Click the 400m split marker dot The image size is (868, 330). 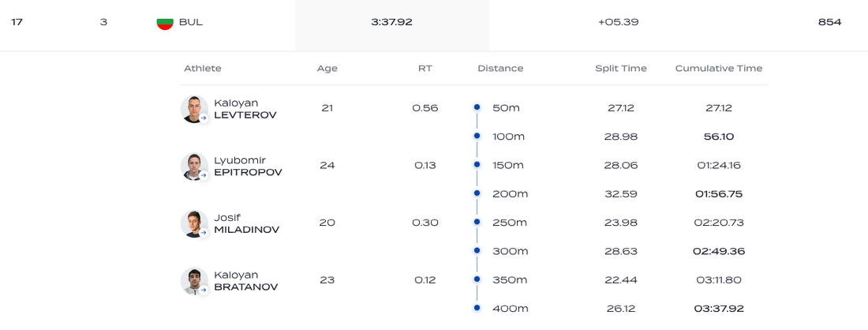(x=477, y=308)
